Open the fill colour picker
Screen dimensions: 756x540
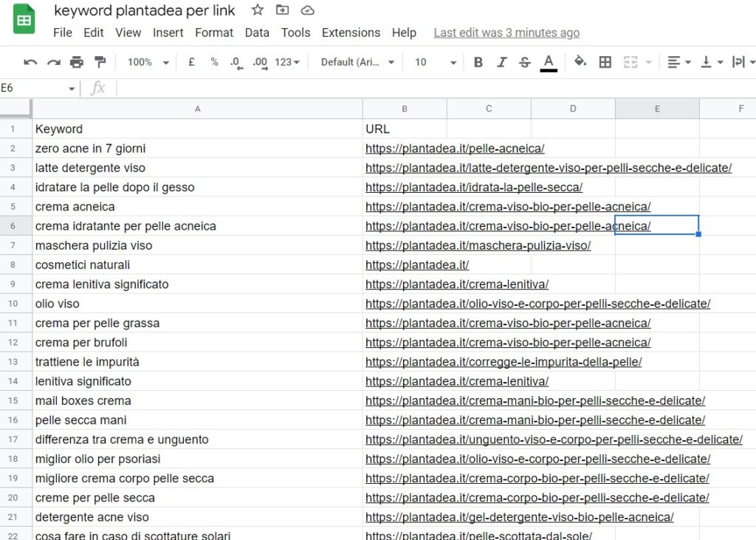(x=580, y=62)
